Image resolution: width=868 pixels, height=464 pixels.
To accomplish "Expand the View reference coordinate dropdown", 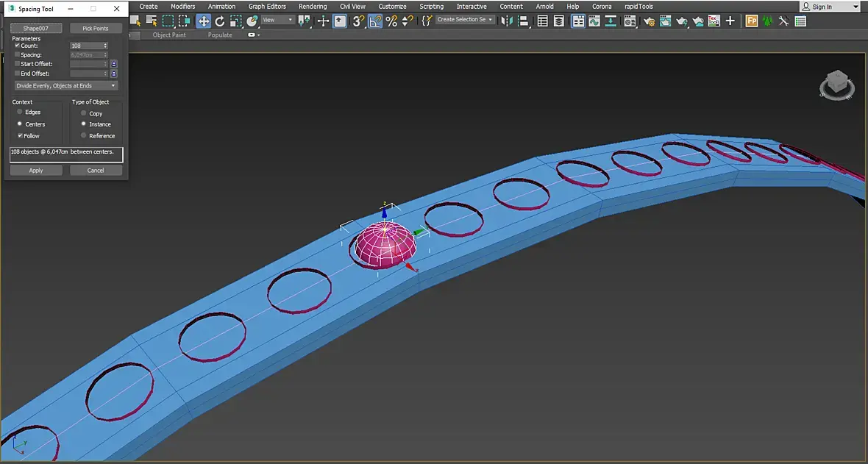I will pyautogui.click(x=278, y=21).
